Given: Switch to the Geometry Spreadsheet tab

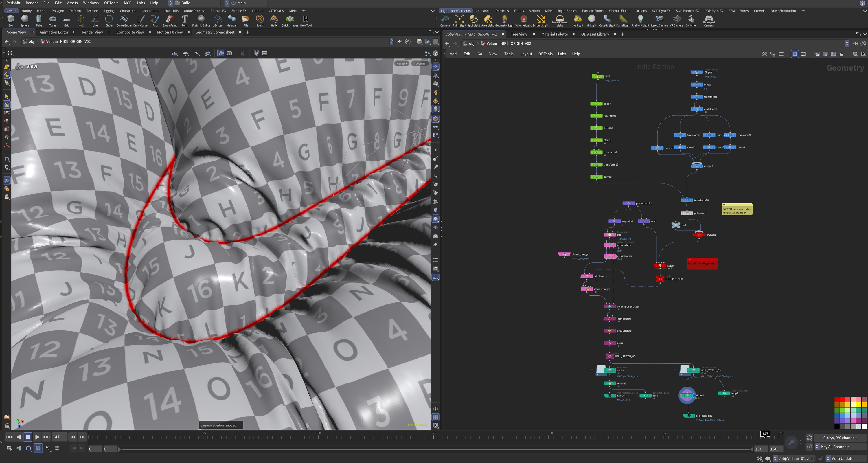Looking at the screenshot, I should pyautogui.click(x=215, y=32).
